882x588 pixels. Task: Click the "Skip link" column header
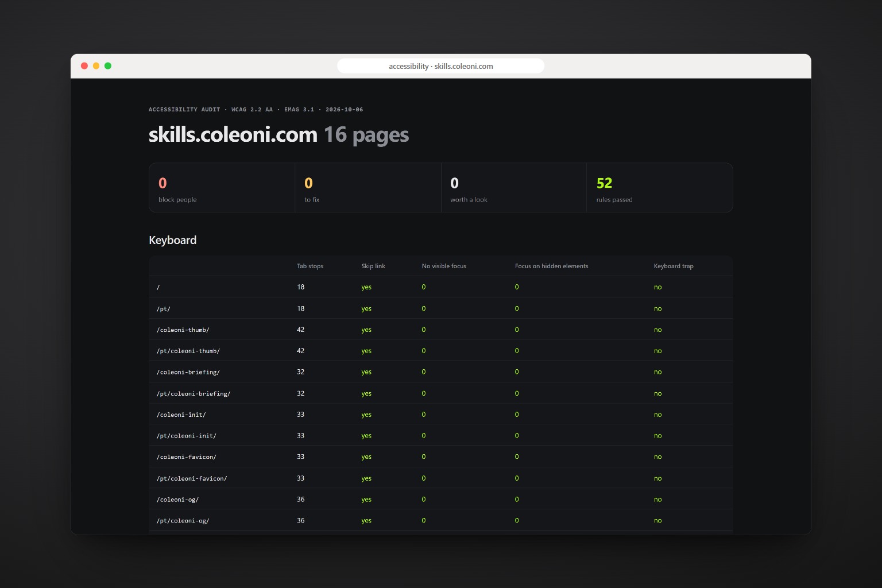point(373,266)
